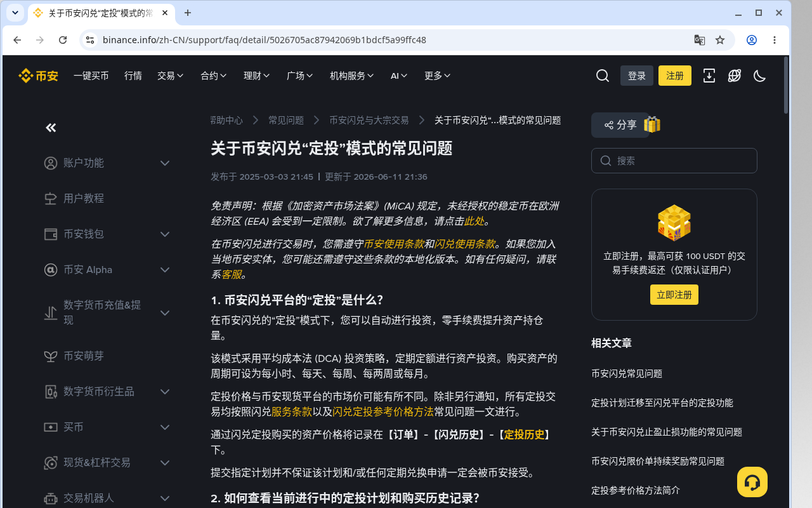The image size is (812, 508).
Task: Expand the 合约 menu
Action: click(x=214, y=76)
